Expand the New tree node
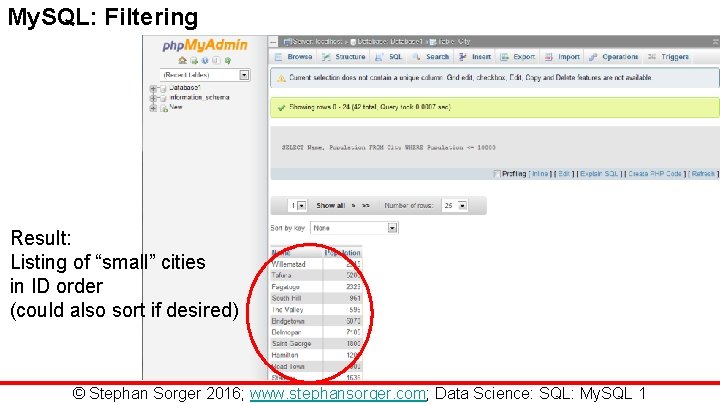 tap(153, 108)
